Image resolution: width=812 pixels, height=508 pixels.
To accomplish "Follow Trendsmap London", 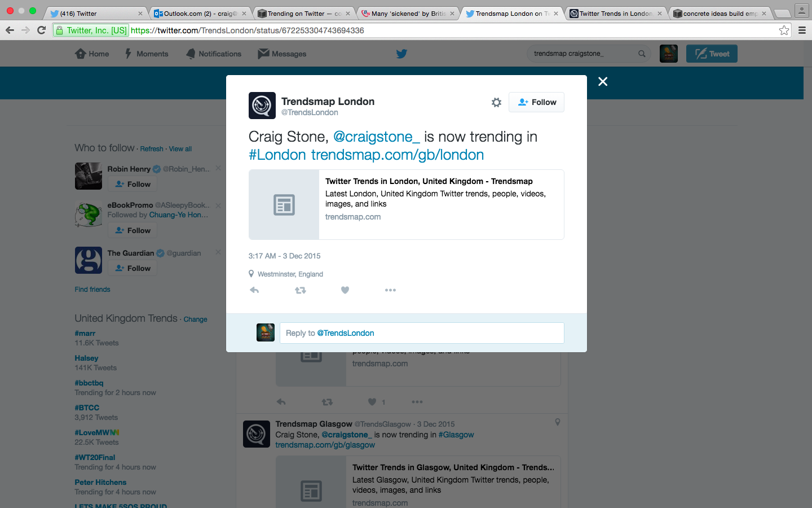I will pos(536,102).
